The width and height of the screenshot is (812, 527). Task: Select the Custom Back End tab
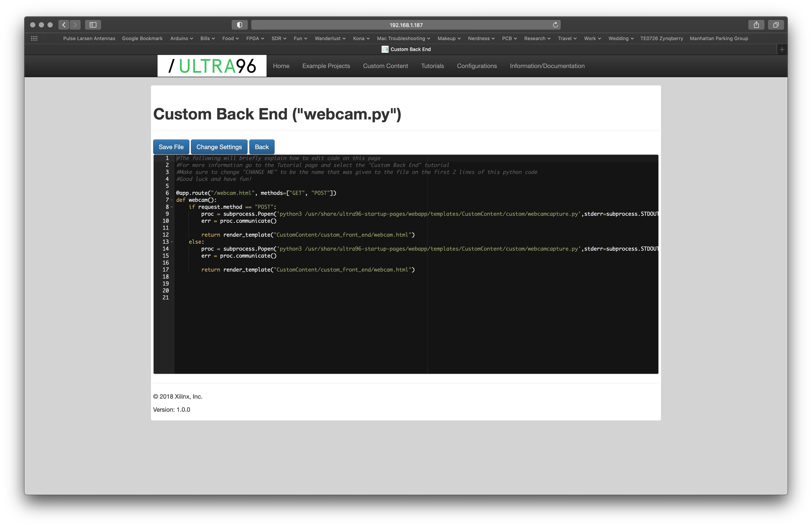tap(406, 49)
